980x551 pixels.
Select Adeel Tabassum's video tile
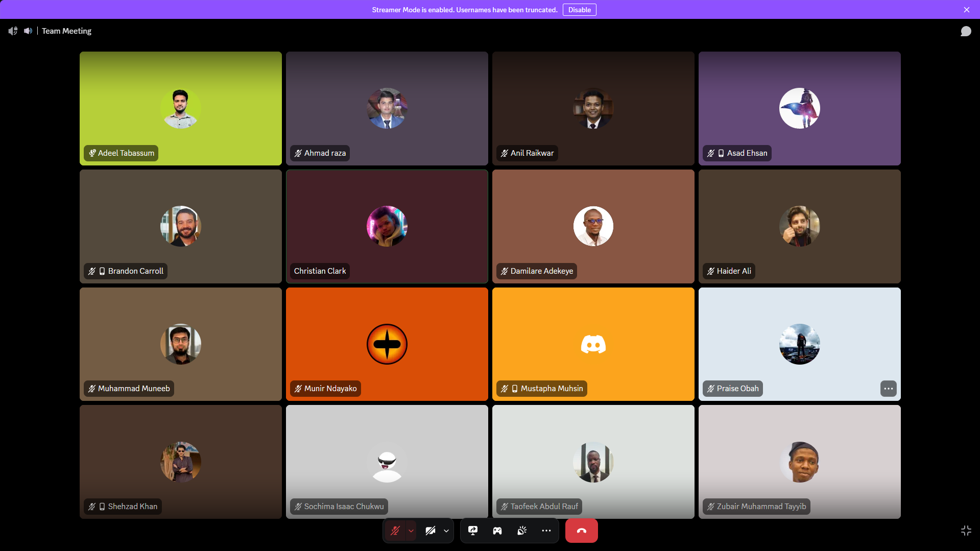181,108
